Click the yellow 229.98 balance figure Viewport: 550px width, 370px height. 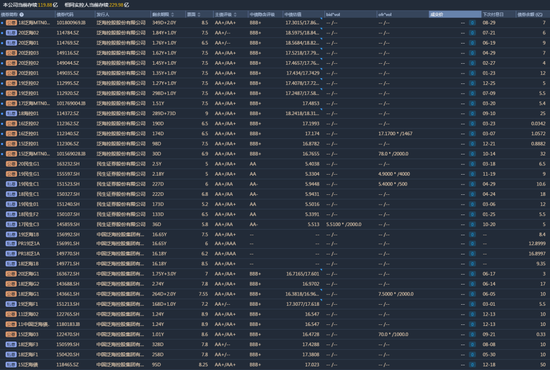(116, 5)
